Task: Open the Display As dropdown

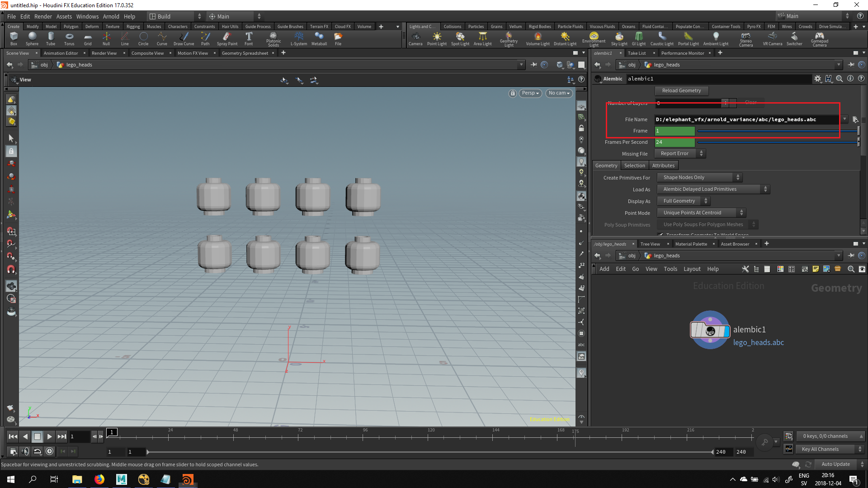Action: 683,201
